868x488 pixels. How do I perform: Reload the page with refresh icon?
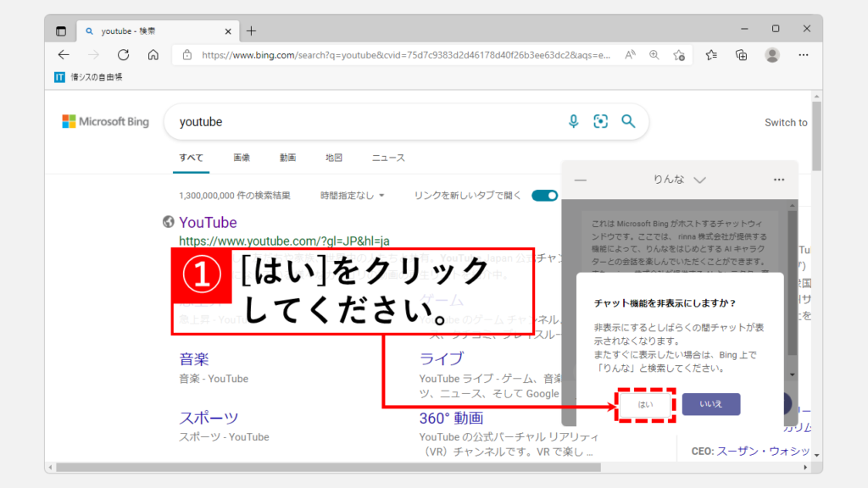[123, 55]
